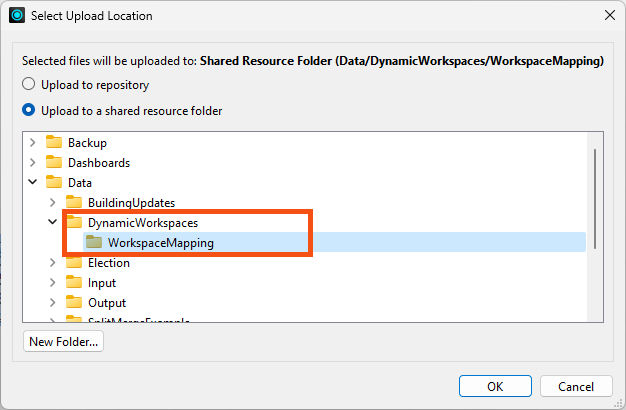Select the Input folder label
626x410 pixels.
coord(103,283)
